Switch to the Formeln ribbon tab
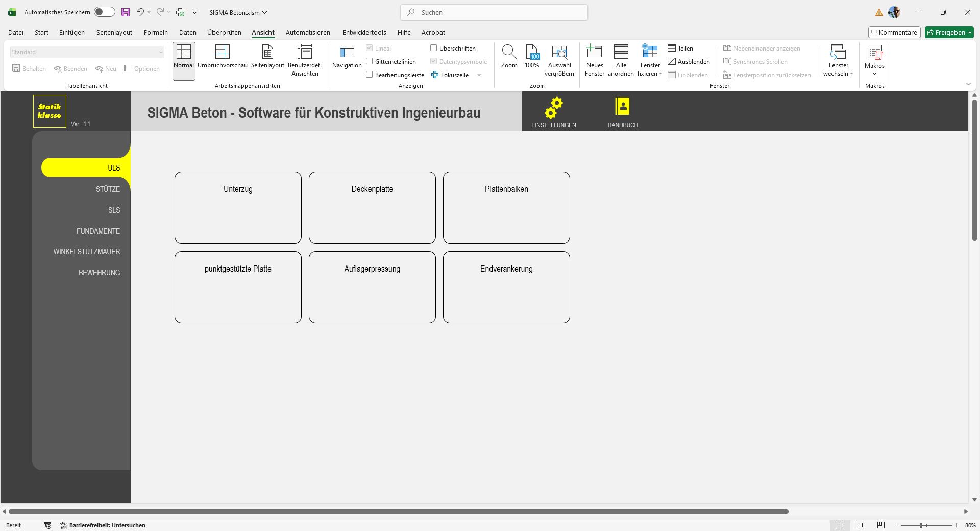Screen dimensions: 980x531 tap(156, 32)
